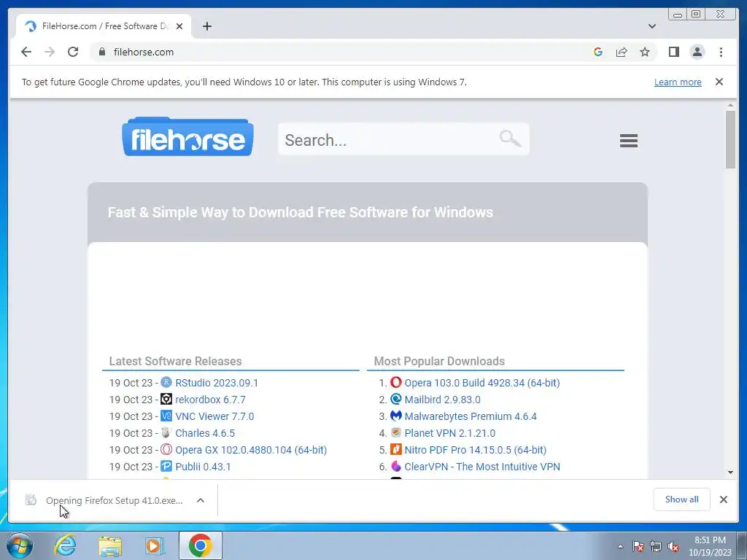This screenshot has height=560, width=747.
Task: Click the Opera icon in popular downloads
Action: click(x=396, y=382)
